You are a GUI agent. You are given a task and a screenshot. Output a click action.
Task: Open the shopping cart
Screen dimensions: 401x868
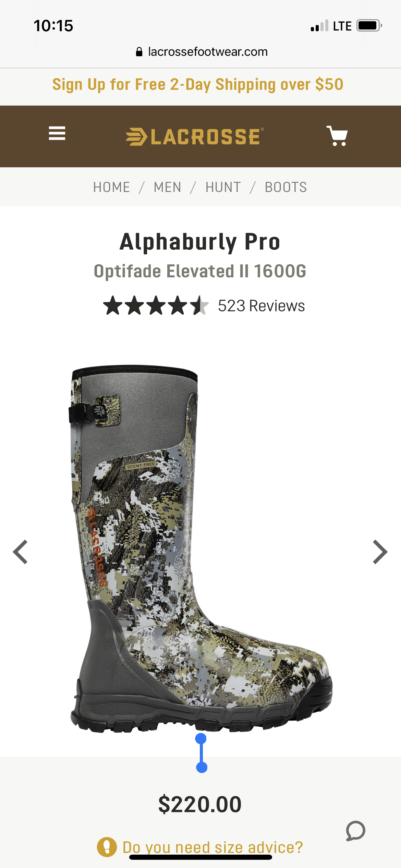click(x=338, y=136)
